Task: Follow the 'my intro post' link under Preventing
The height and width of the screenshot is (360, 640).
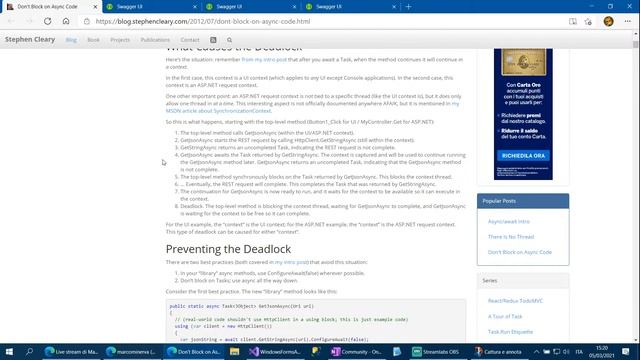Action: click(291, 262)
